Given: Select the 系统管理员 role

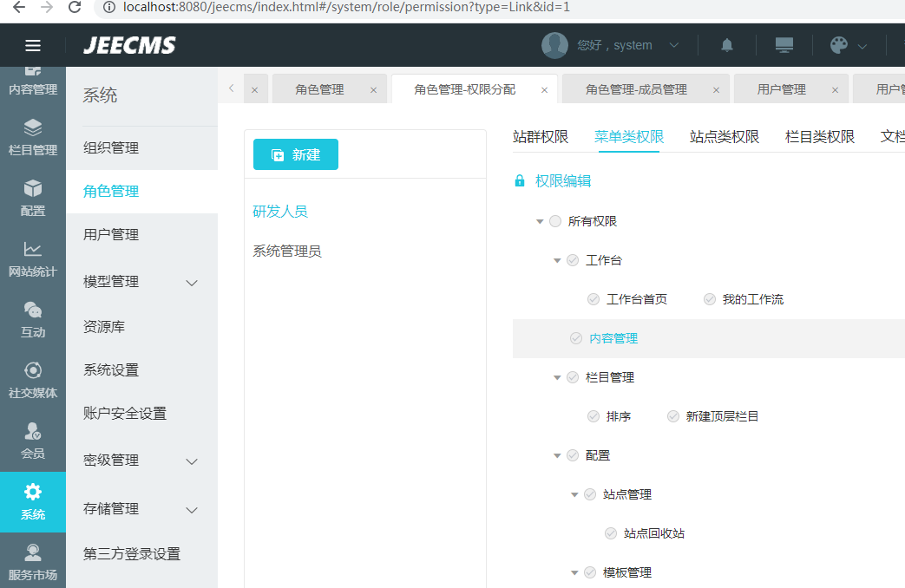Looking at the screenshot, I should [287, 252].
